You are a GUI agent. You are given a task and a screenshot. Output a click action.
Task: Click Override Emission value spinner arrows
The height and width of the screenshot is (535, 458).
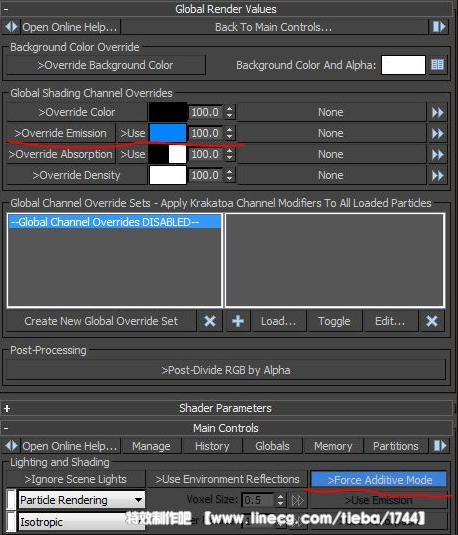[229, 133]
